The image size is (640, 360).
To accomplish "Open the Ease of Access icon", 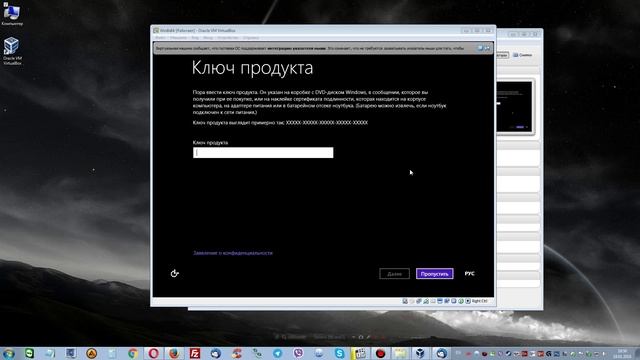I will [x=175, y=273].
